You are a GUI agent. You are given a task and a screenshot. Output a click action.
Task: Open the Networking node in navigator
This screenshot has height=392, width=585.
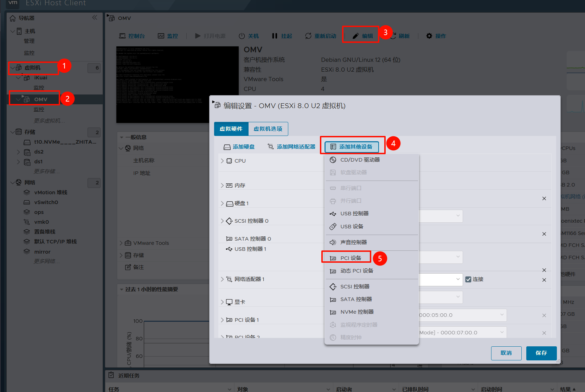coord(30,183)
